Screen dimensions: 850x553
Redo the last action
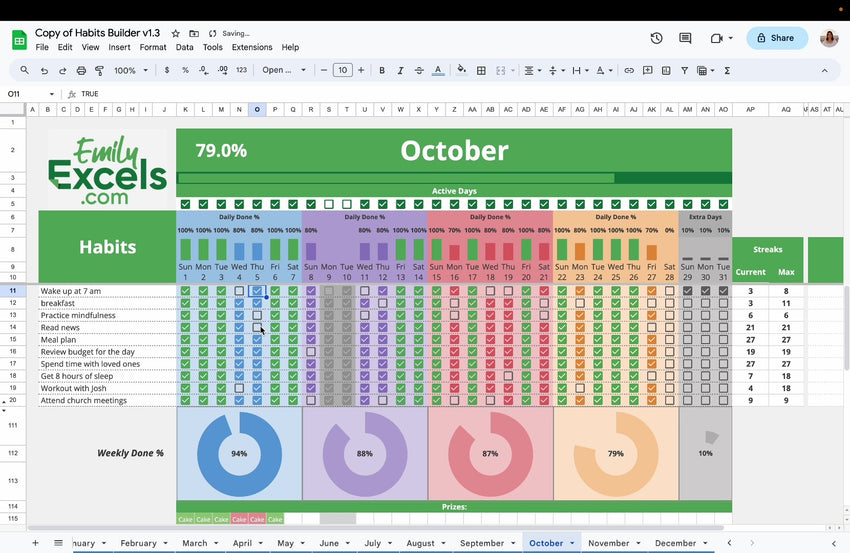pyautogui.click(x=62, y=70)
